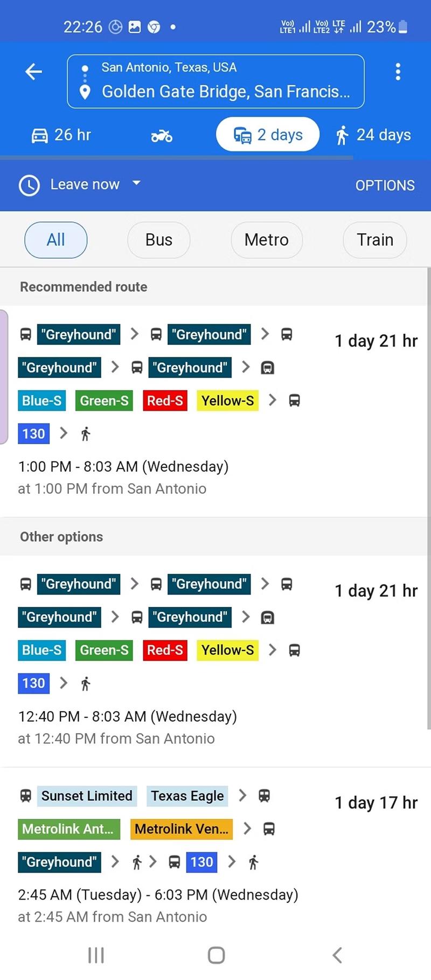The image size is (431, 980).
Task: Tap Android home navigation button
Action: [216, 955]
